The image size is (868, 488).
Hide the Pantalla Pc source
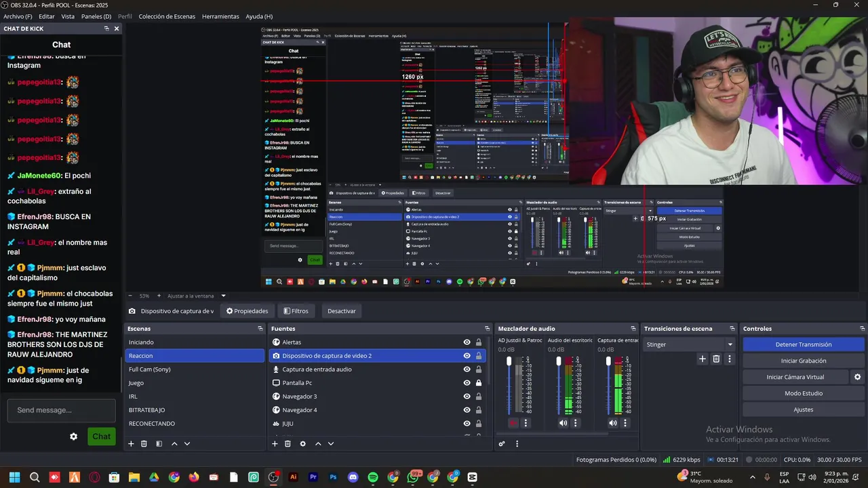[x=467, y=383]
